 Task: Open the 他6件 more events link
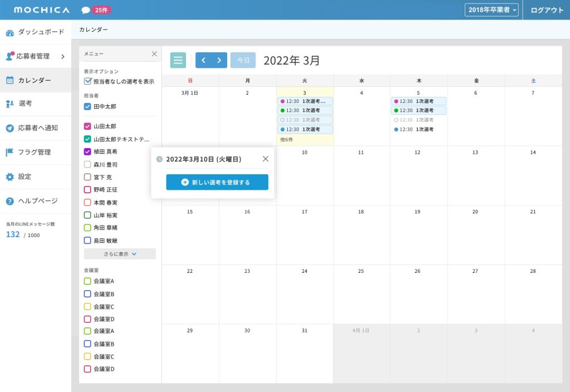(x=286, y=140)
